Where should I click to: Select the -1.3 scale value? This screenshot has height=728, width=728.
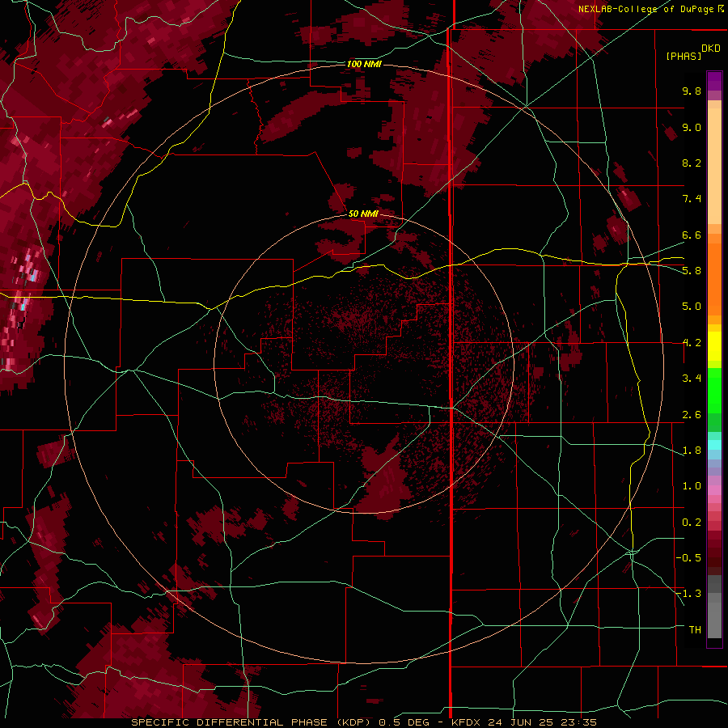pos(688,594)
